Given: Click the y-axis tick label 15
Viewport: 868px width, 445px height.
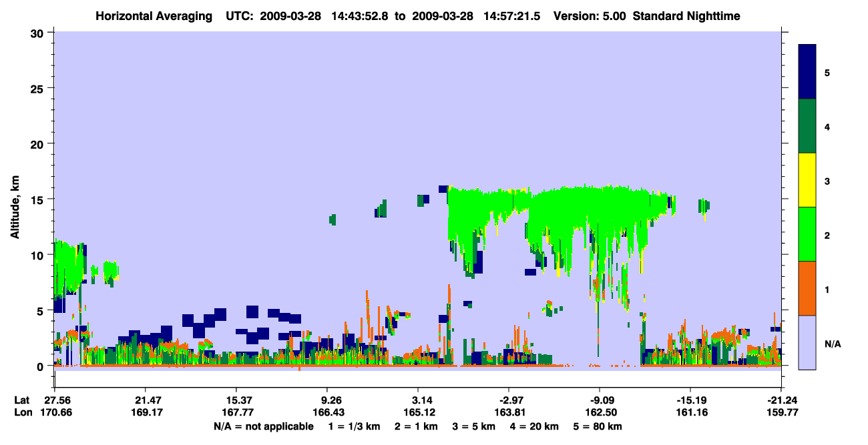Looking at the screenshot, I should tap(39, 199).
